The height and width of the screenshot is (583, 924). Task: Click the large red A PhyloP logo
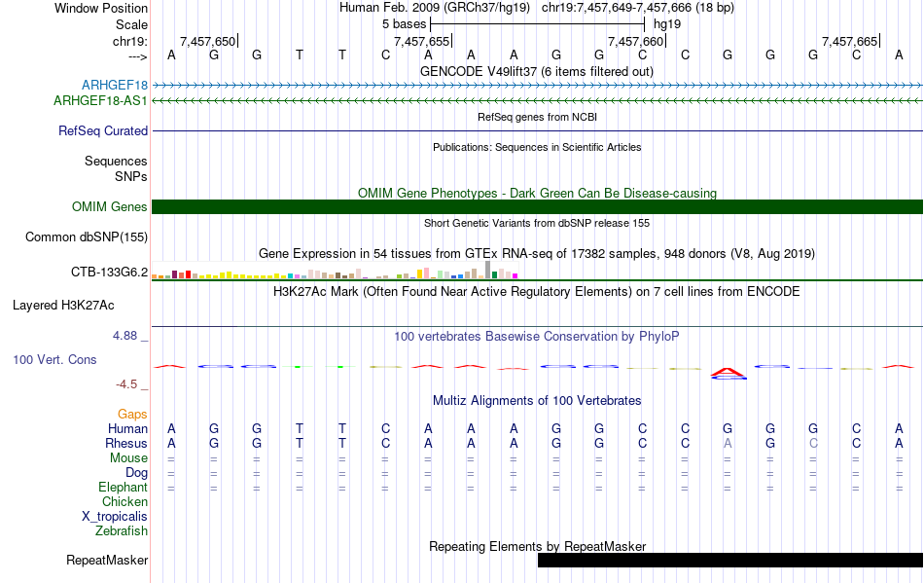[x=729, y=372]
